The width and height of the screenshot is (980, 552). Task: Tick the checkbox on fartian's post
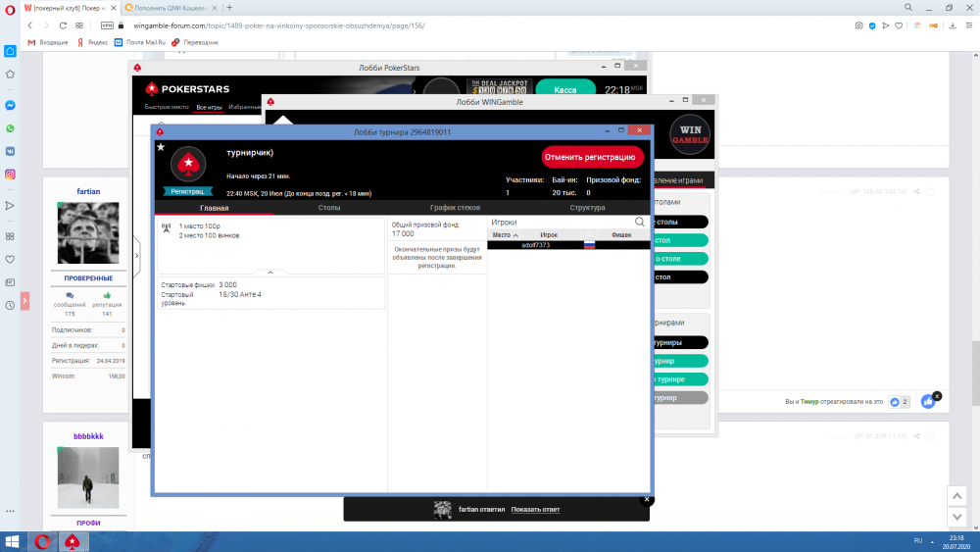[x=930, y=192]
